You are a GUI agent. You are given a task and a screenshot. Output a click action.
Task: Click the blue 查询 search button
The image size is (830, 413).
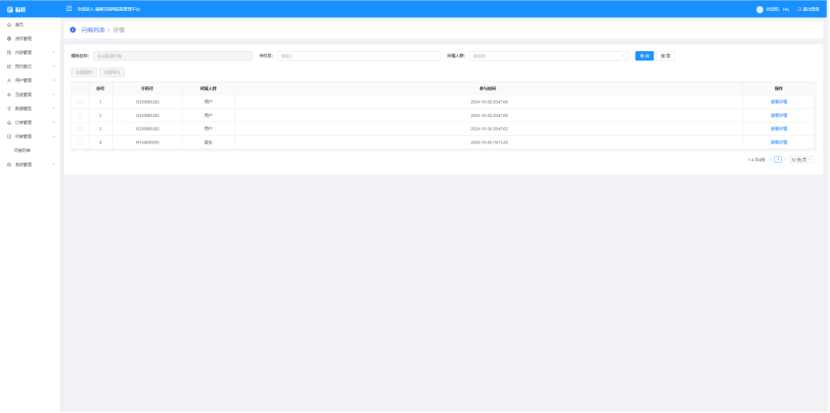tap(644, 56)
